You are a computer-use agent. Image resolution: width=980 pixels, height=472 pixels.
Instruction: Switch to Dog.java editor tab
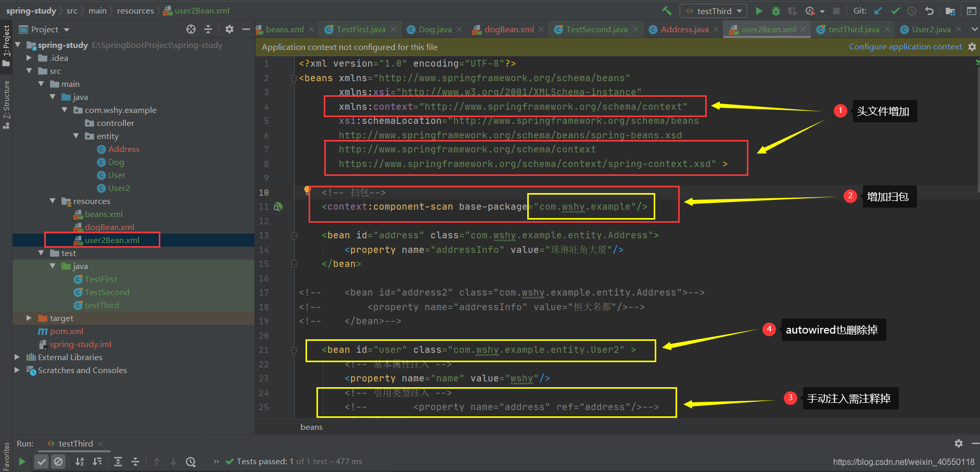coord(435,30)
